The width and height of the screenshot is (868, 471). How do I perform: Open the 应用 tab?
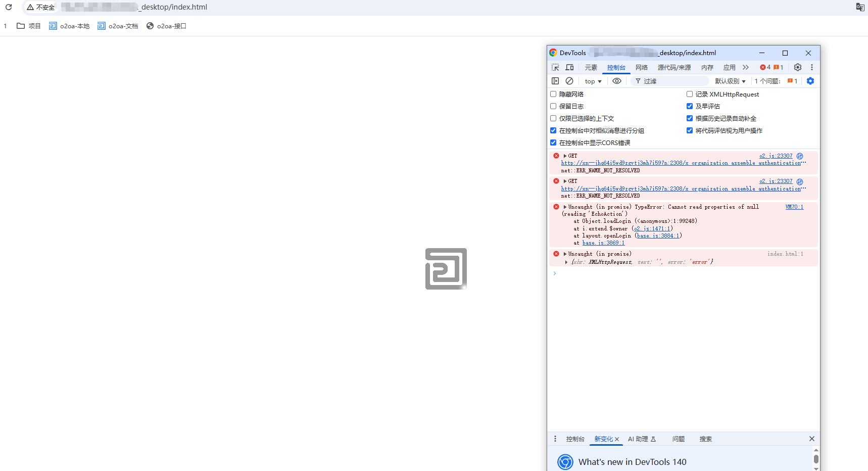pos(730,67)
